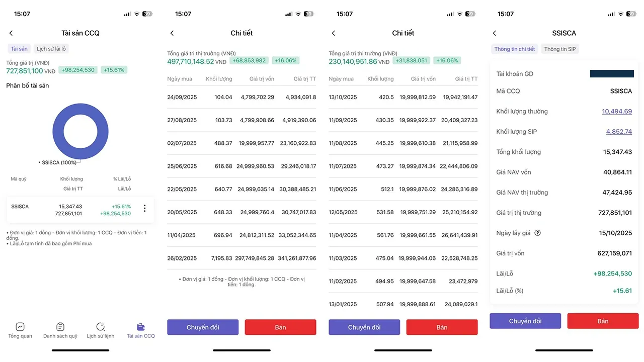Tap the blue SSISCA donut chart
644x362 pixels.
click(x=80, y=112)
